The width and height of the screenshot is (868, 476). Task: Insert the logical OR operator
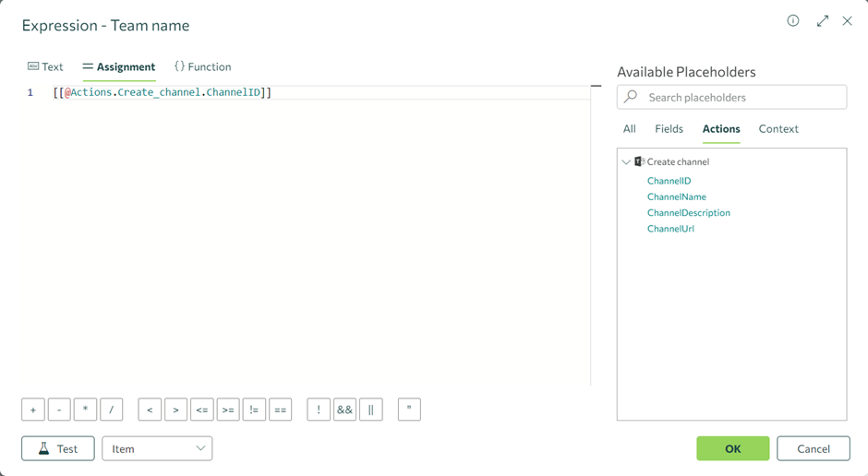(x=371, y=410)
